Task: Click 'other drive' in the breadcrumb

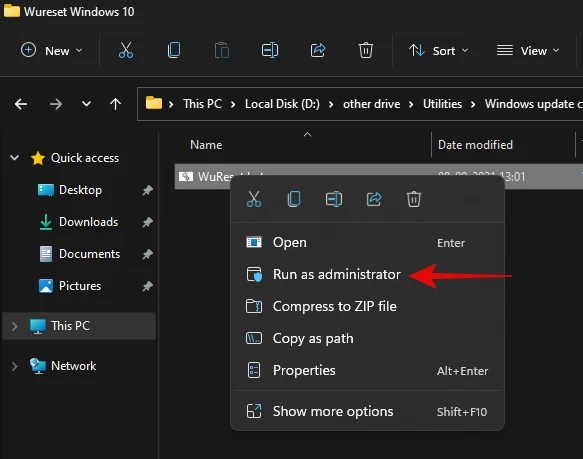Action: tap(371, 104)
